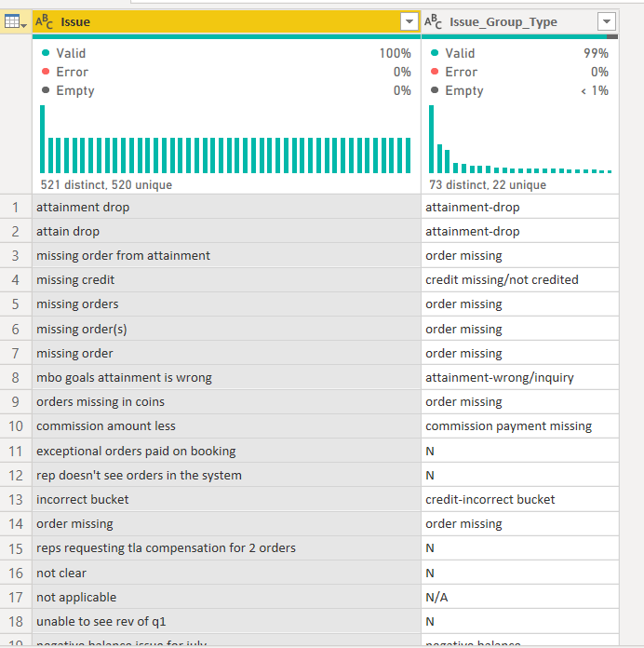Select row number 8
644x648 pixels.
click(x=16, y=377)
